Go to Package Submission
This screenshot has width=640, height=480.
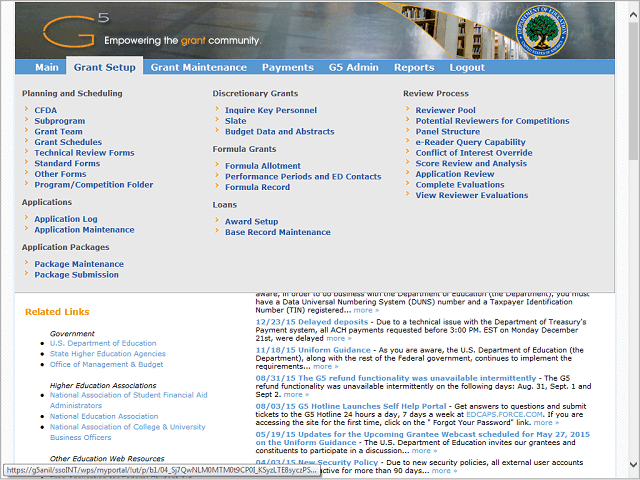point(76,274)
